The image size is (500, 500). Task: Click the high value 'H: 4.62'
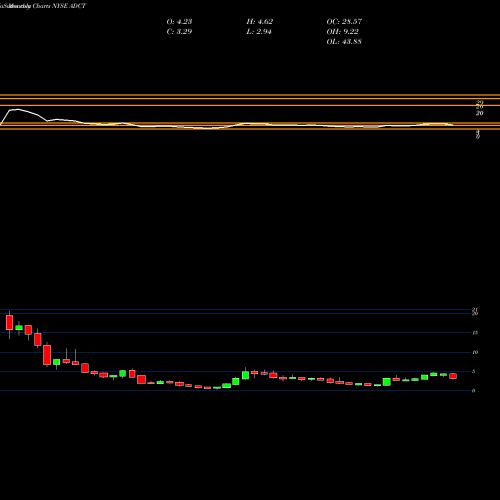(x=260, y=22)
